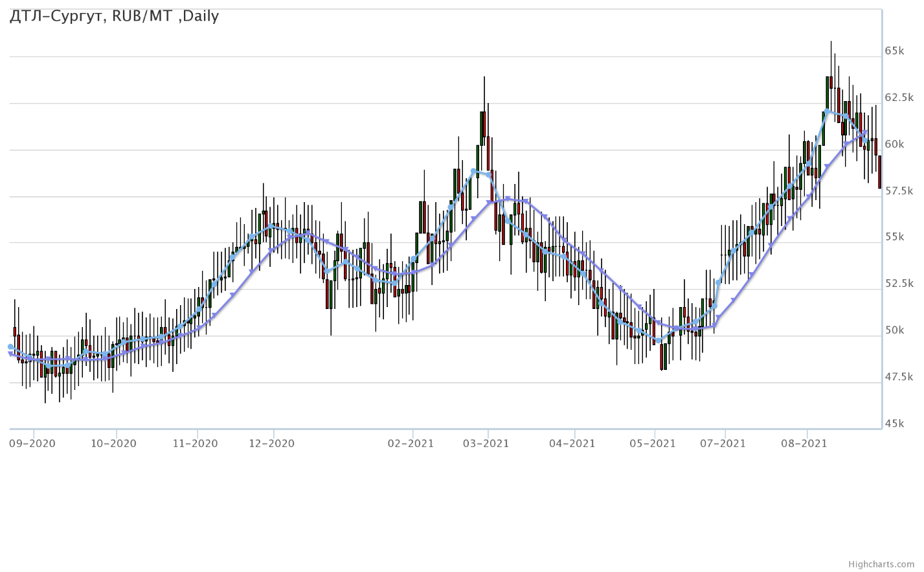
Task: Click the 45k price axis label
Action: (894, 424)
